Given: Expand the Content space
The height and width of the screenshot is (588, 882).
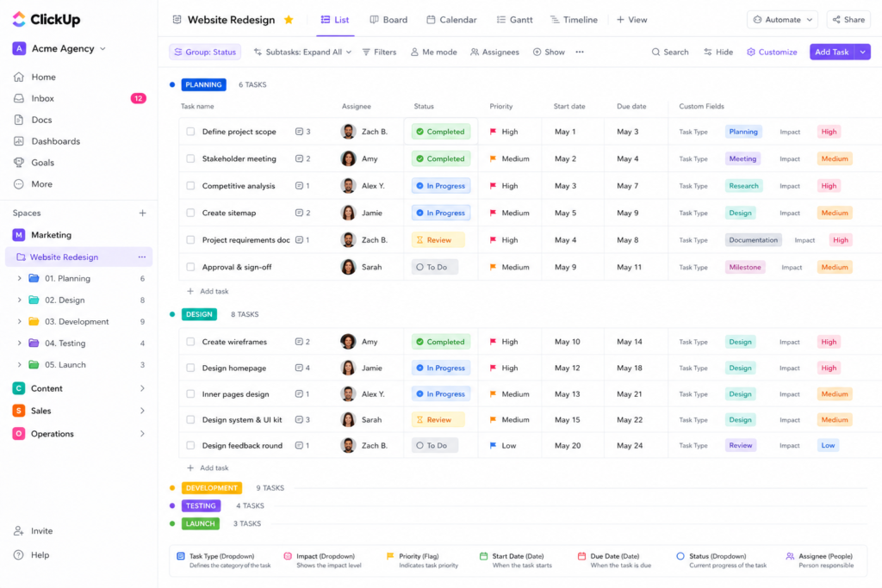Looking at the screenshot, I should [x=142, y=388].
